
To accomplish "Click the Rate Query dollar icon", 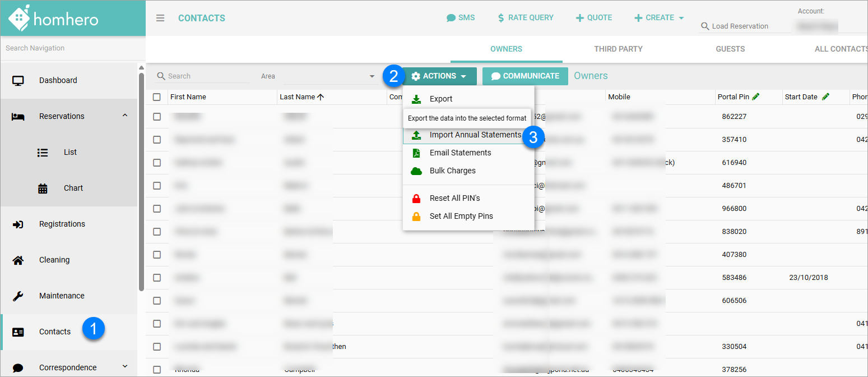I will (x=501, y=18).
